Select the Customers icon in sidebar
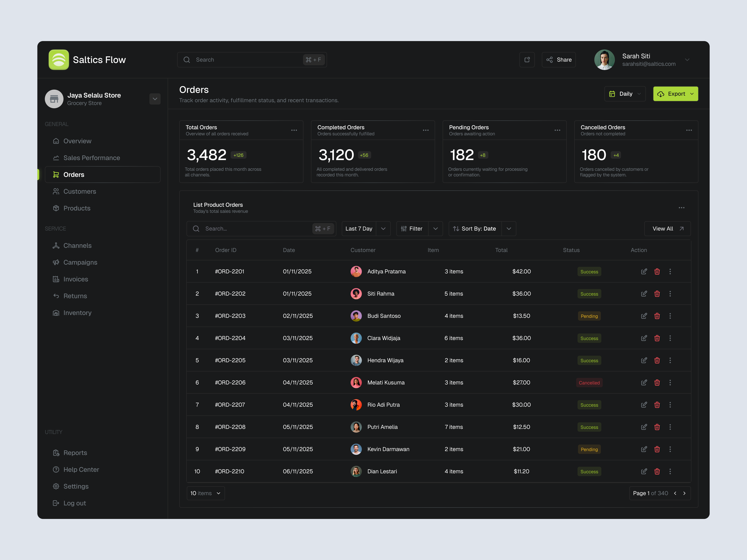Screen dimensions: 747x560 (x=56, y=191)
